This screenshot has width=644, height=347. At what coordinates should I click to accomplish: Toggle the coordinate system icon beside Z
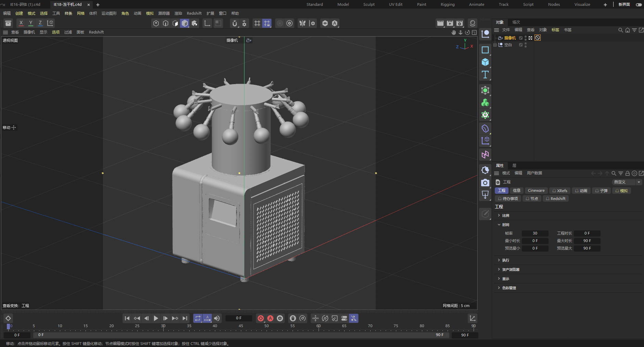tap(50, 23)
